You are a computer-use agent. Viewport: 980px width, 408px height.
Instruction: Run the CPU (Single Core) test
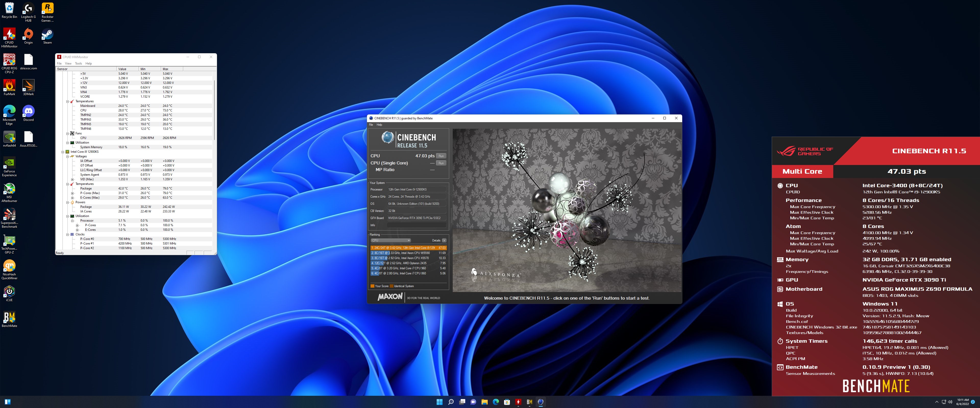coord(441,163)
